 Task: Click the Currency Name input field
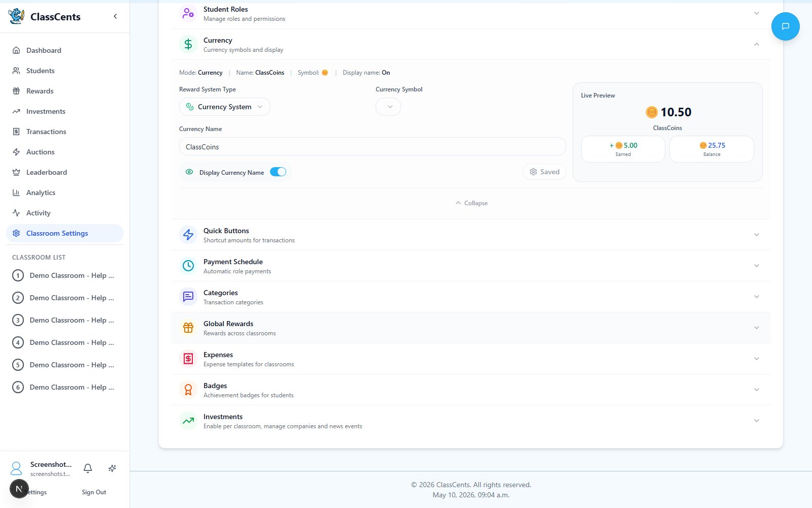pos(373,146)
